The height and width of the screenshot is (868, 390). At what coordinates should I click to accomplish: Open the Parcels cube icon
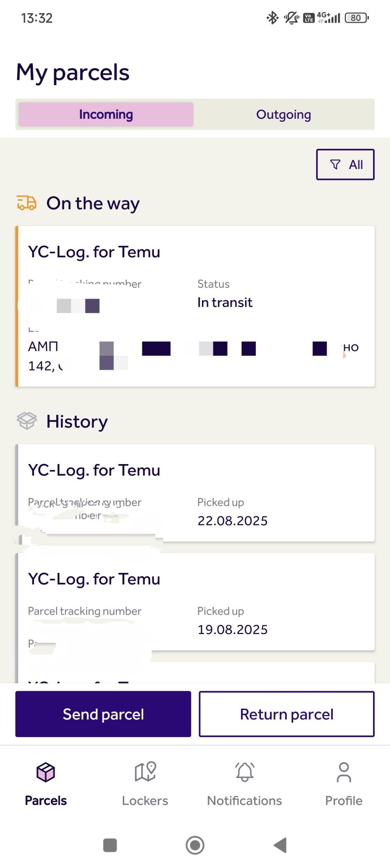(46, 772)
